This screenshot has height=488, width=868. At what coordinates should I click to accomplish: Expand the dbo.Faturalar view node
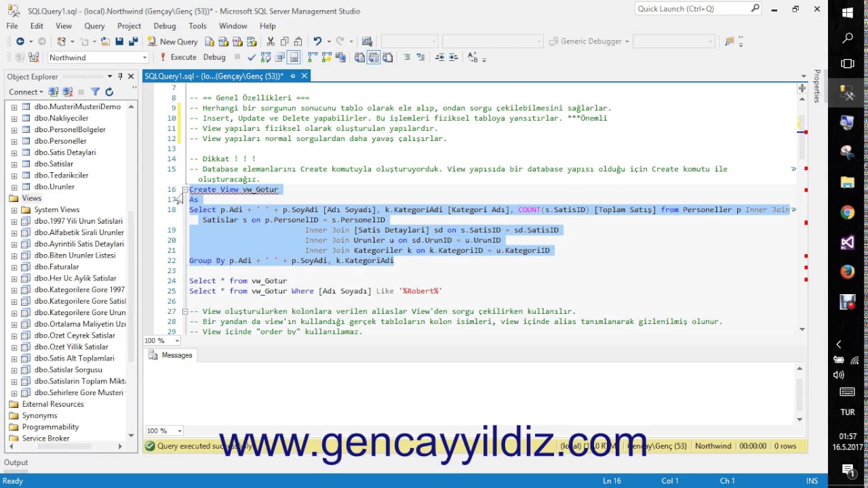pyautogui.click(x=14, y=267)
